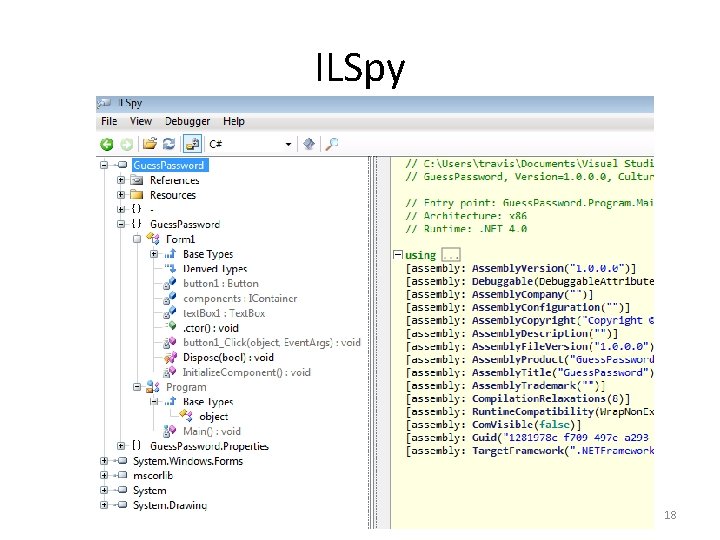Open an assembly with the folder icon
This screenshot has height=540, width=720.
pos(149,144)
